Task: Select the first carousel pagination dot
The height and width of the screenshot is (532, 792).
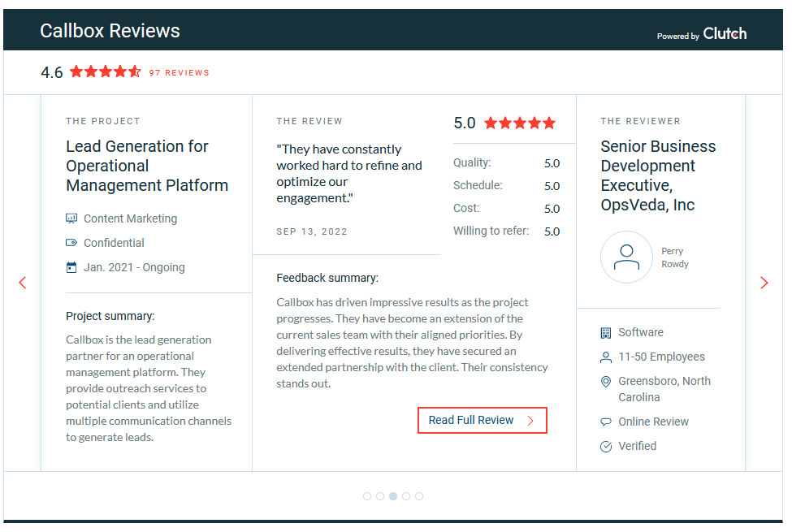Action: [x=367, y=496]
